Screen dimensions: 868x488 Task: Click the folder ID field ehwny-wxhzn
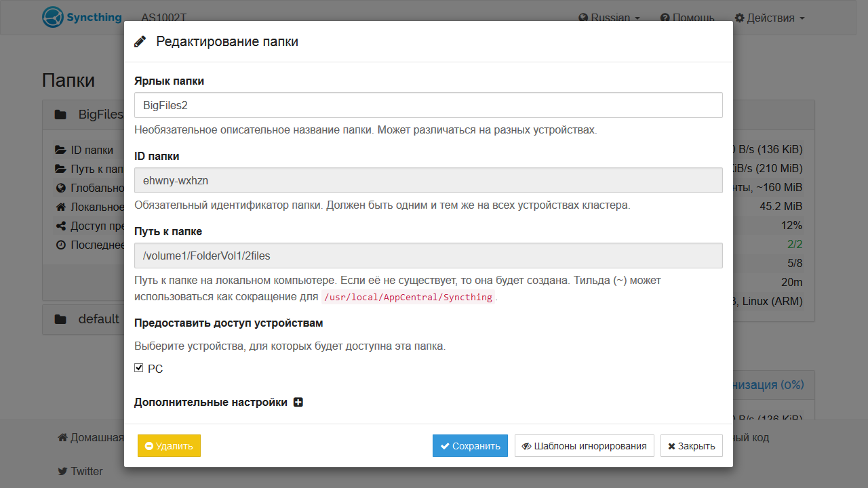(x=428, y=180)
